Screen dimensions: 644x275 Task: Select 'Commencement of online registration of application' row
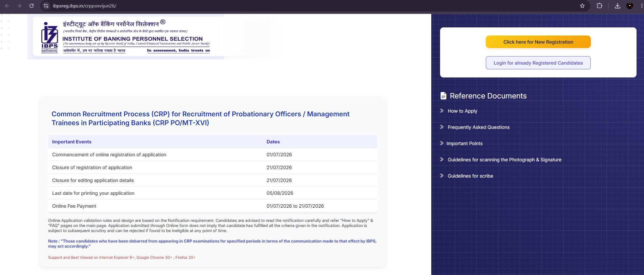click(x=213, y=155)
